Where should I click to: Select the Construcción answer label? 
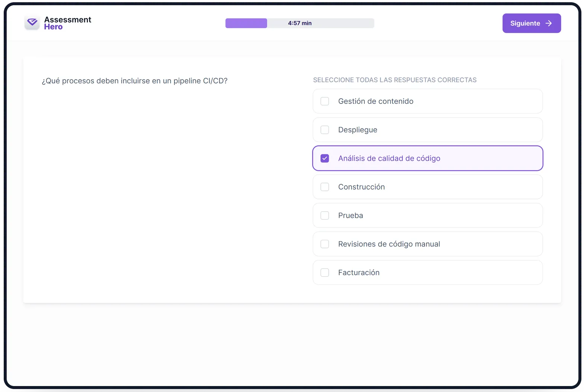point(361,187)
